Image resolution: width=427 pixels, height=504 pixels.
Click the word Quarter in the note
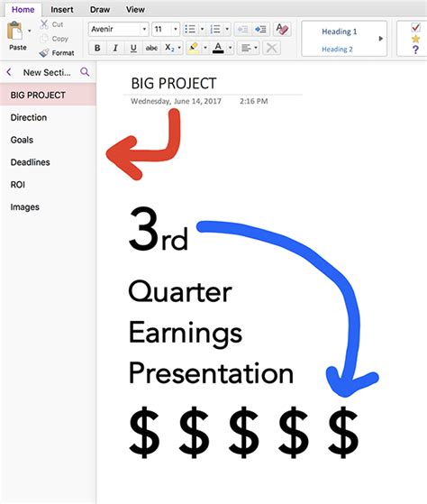pos(180,292)
